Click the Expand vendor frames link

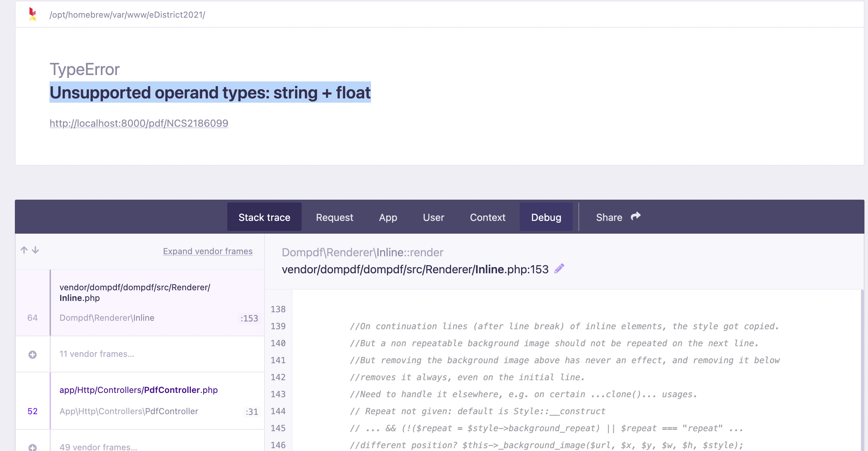[207, 251]
